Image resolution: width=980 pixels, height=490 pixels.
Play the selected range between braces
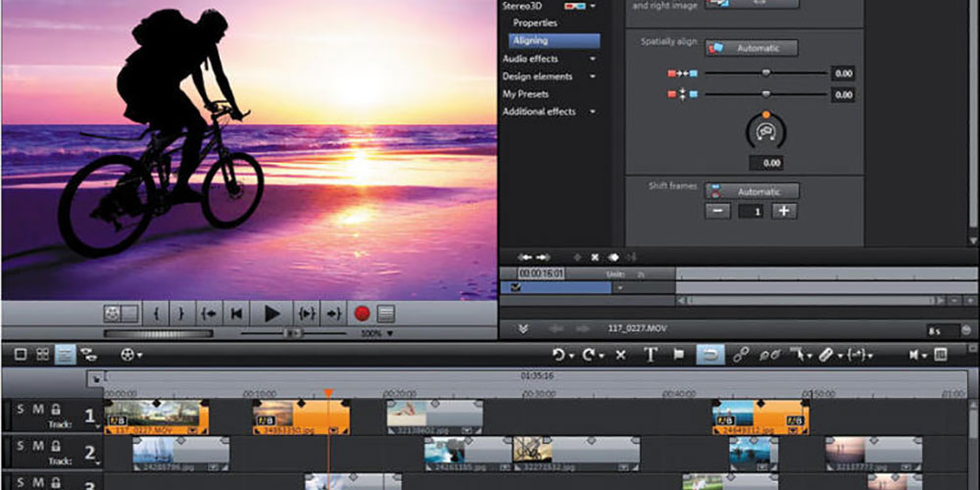pos(307,314)
